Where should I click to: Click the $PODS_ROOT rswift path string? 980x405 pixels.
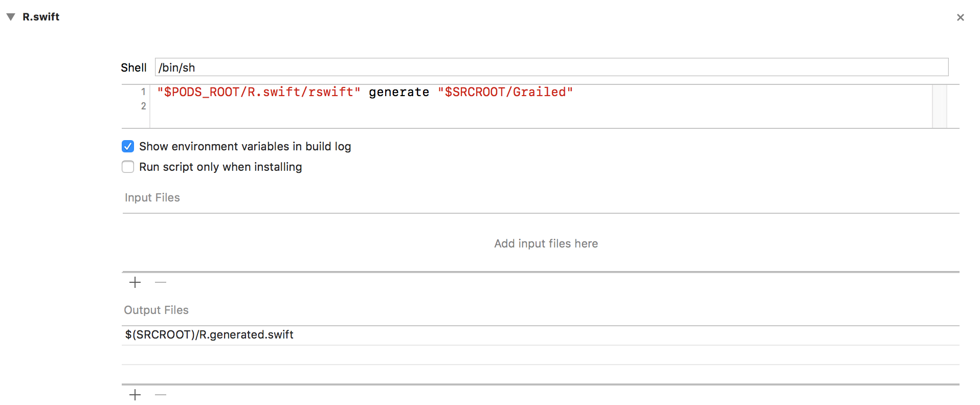click(x=259, y=92)
